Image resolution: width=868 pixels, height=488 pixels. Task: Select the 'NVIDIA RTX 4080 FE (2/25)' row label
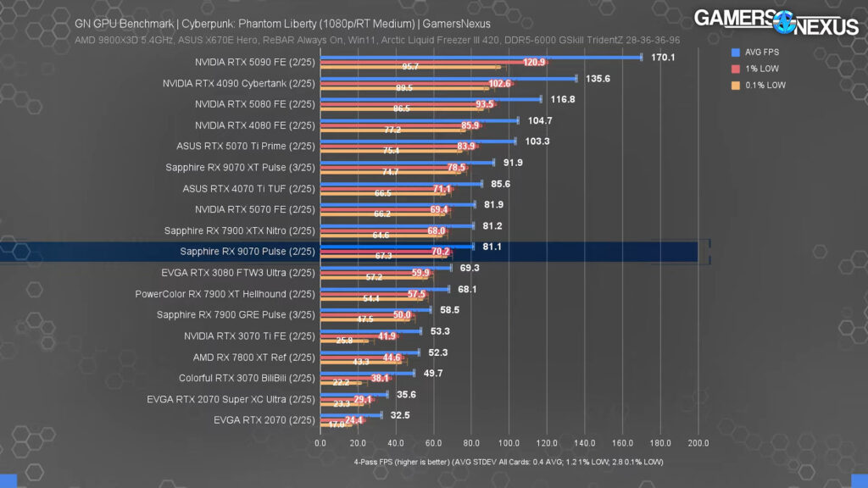pyautogui.click(x=254, y=125)
